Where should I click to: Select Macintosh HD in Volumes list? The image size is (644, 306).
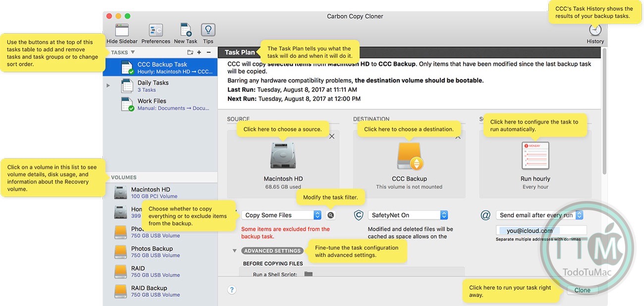[160, 193]
